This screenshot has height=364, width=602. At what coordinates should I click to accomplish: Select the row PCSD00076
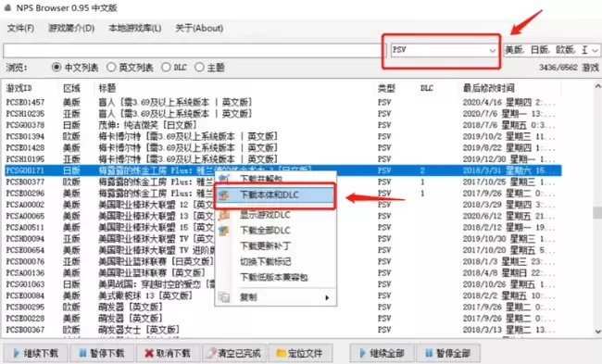(x=282, y=261)
